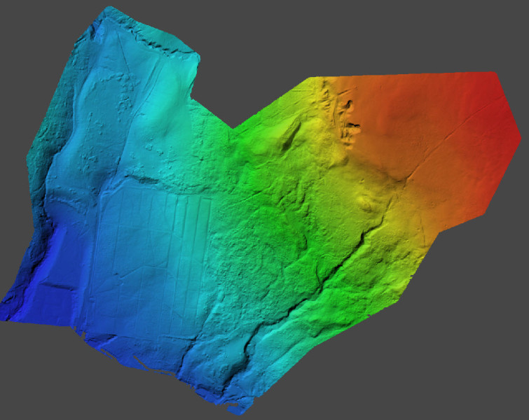529x420 pixels.
Task: Click the rough bumpy green terrain at center
Action: (x=266, y=238)
